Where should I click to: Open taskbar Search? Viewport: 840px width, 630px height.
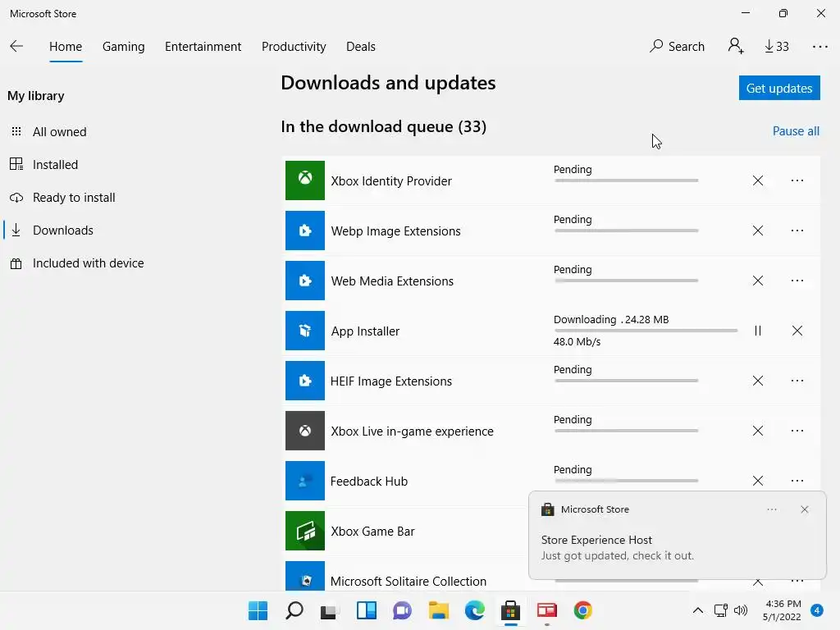pyautogui.click(x=294, y=610)
